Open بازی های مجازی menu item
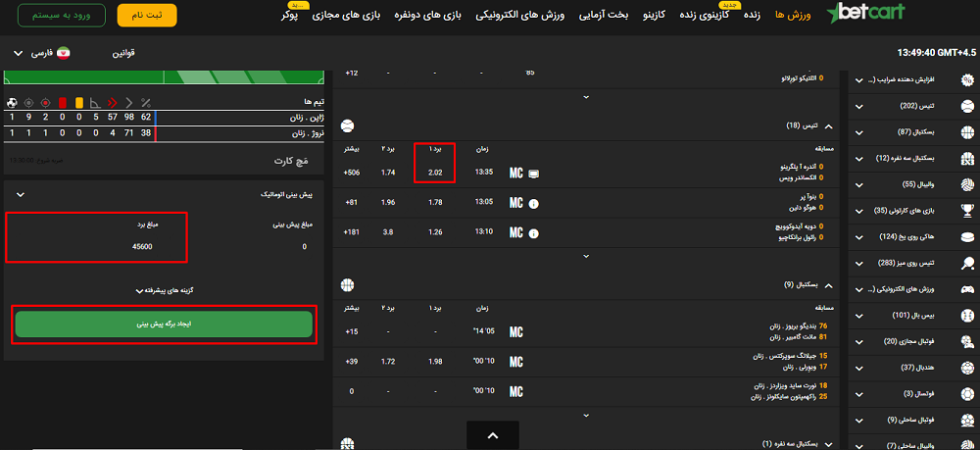This screenshot has height=450, width=980. pos(346,15)
